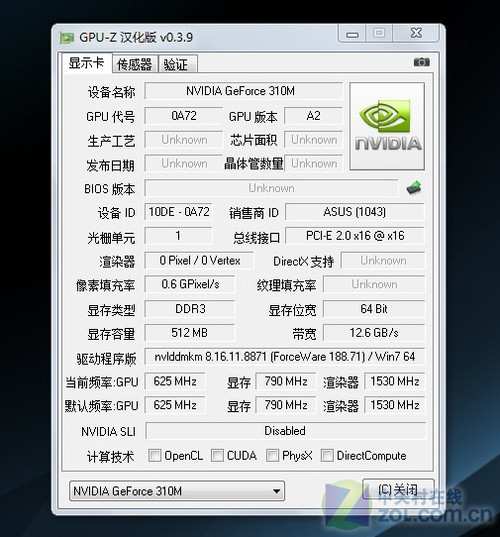Click the 显存位宽 value 64 Bit
The image size is (500, 537).
click(374, 309)
